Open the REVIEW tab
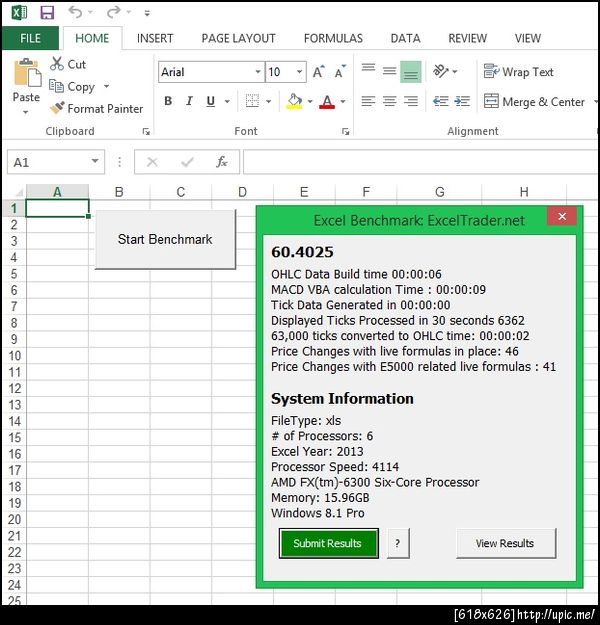Image resolution: width=600 pixels, height=625 pixels. pos(468,38)
